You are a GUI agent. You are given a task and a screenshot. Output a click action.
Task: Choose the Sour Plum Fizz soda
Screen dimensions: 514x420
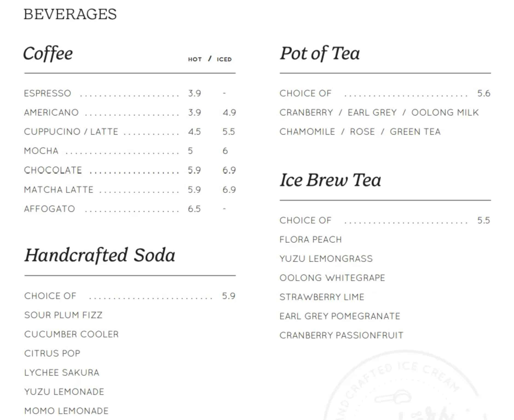pyautogui.click(x=63, y=315)
